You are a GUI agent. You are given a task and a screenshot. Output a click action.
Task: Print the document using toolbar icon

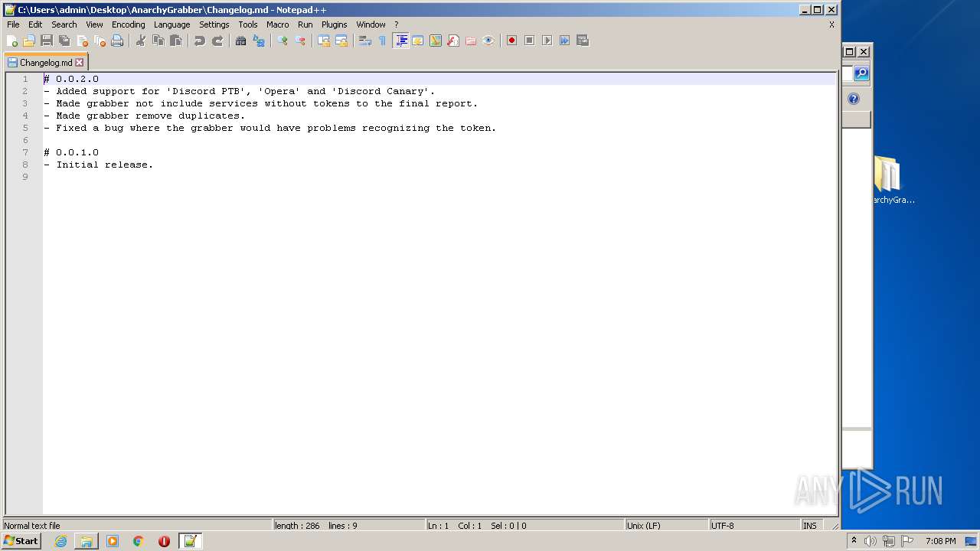pos(117,41)
